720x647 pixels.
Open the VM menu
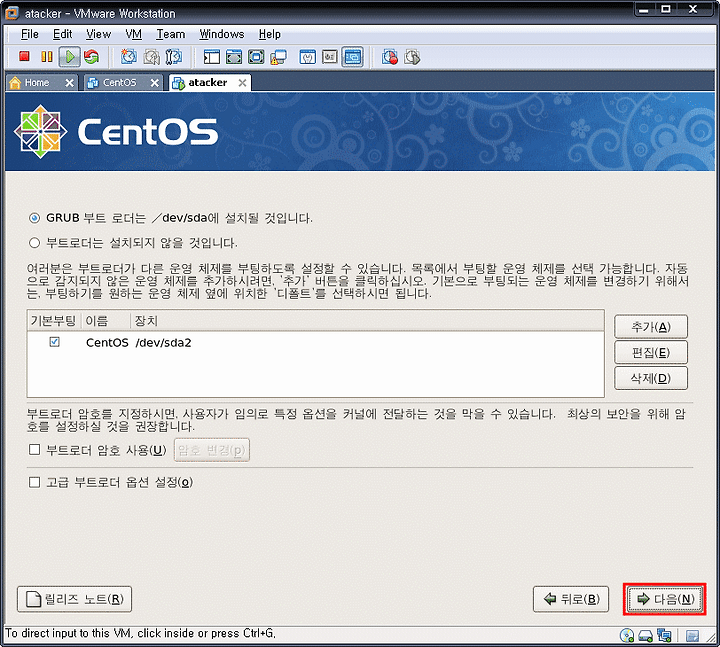(134, 34)
